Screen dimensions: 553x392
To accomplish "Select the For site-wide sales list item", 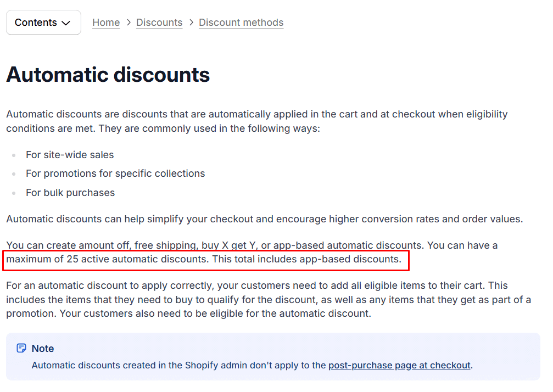I will point(70,155).
